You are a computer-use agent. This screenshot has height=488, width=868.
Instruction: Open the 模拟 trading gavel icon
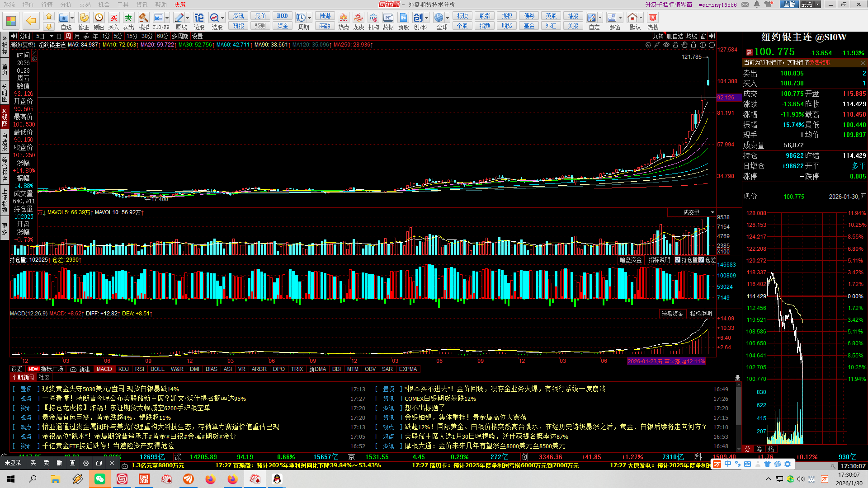click(x=143, y=19)
